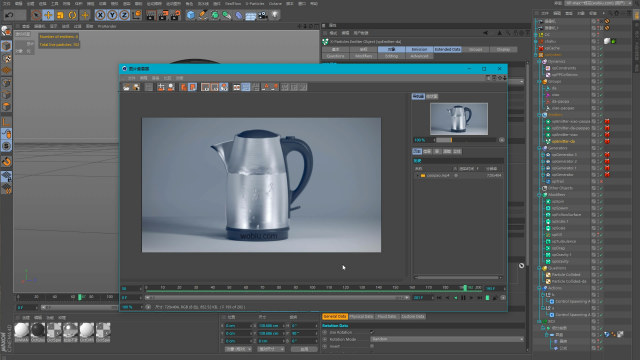
Task: Open the Physical Data tab
Action: point(361,316)
